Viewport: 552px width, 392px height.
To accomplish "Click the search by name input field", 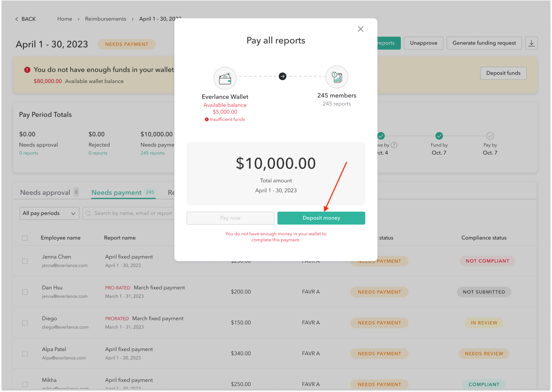I will tap(133, 213).
